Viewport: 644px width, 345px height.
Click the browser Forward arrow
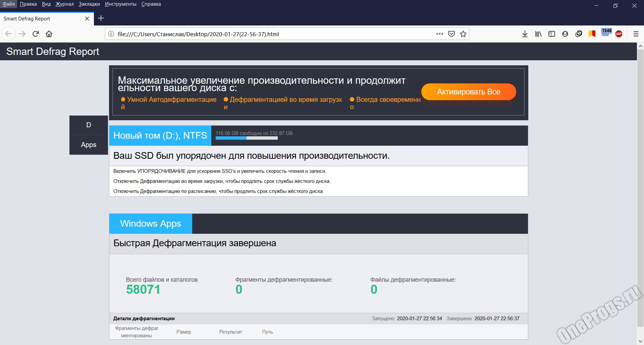(x=22, y=34)
